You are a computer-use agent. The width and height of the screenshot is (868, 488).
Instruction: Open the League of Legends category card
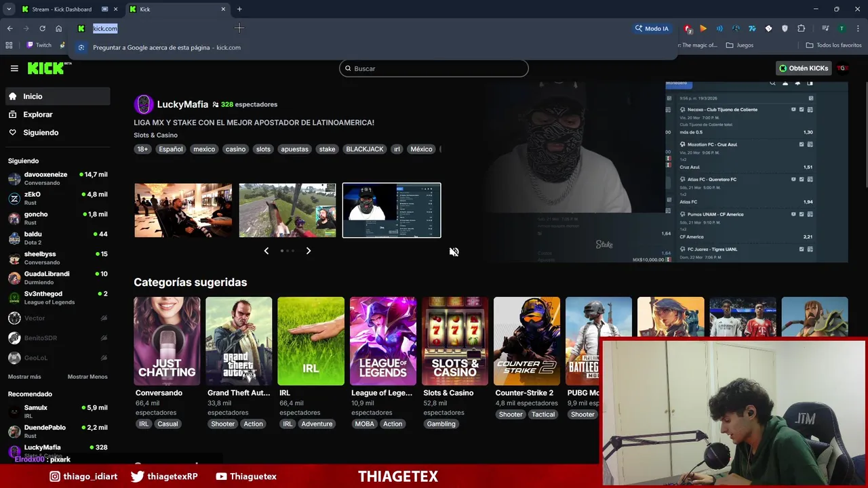coord(383,341)
